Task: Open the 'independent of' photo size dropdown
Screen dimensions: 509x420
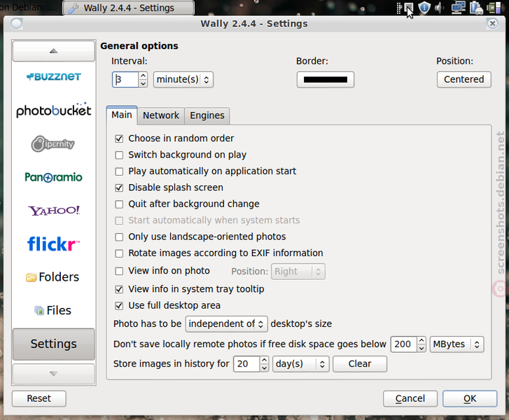Action: click(226, 324)
